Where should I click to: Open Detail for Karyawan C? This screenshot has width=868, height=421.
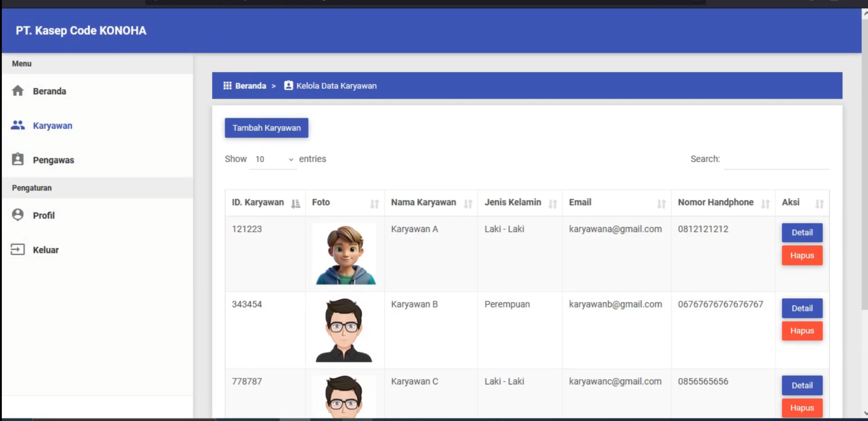802,385
